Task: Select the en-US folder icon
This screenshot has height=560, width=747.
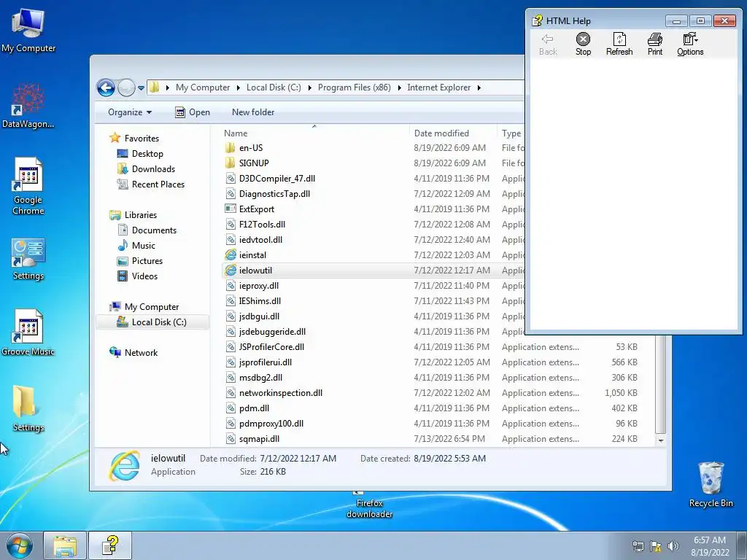Action: [x=230, y=147]
